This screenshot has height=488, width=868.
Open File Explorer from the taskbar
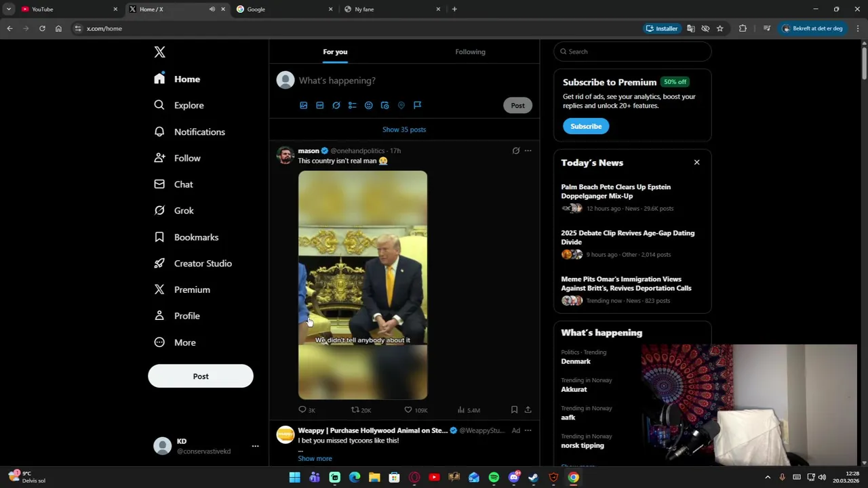tap(374, 478)
